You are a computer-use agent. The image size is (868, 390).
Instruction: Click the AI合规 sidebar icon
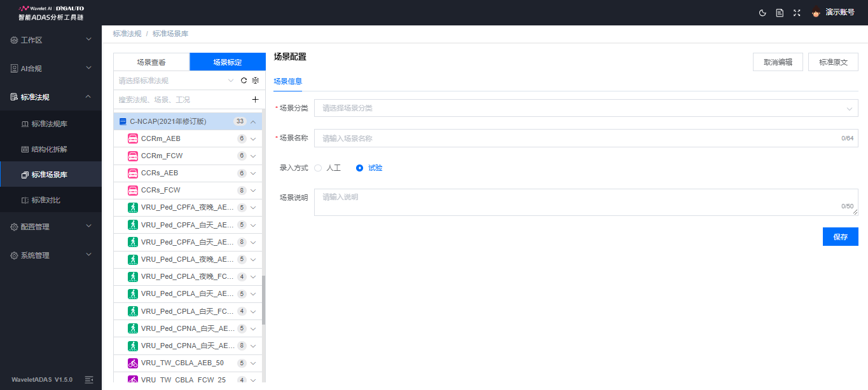14,68
